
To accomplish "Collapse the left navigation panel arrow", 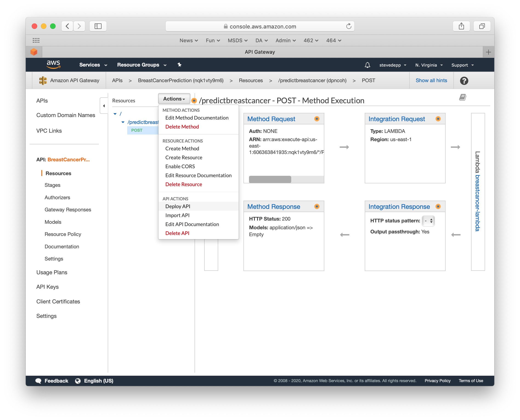I will (104, 106).
